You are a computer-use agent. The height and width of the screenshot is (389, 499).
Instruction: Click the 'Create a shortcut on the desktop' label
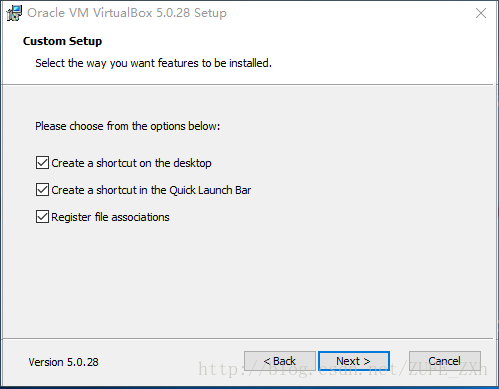(x=131, y=163)
